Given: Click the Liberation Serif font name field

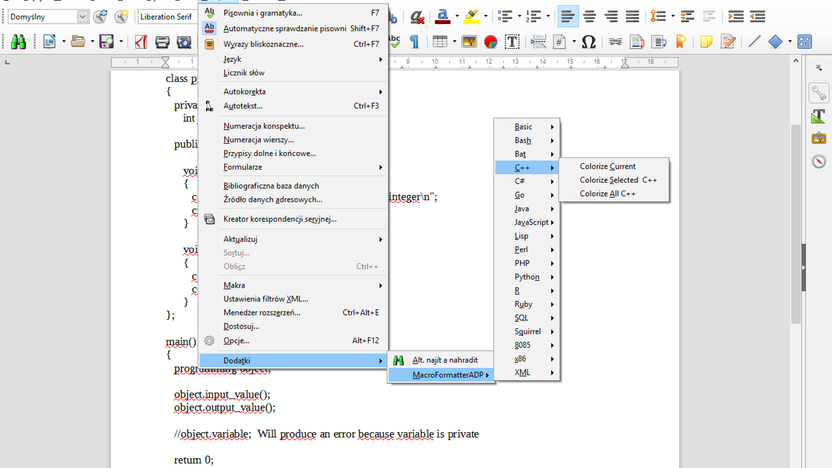Looking at the screenshot, I should pos(167,17).
